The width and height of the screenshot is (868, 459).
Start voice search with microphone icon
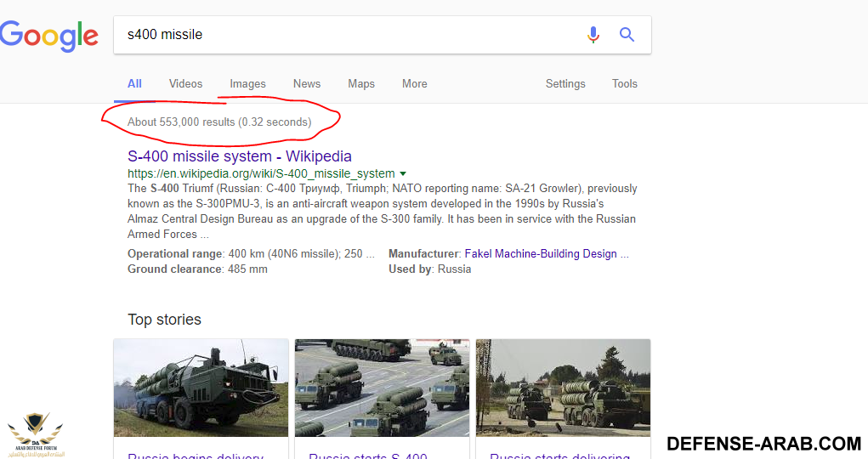tap(593, 34)
